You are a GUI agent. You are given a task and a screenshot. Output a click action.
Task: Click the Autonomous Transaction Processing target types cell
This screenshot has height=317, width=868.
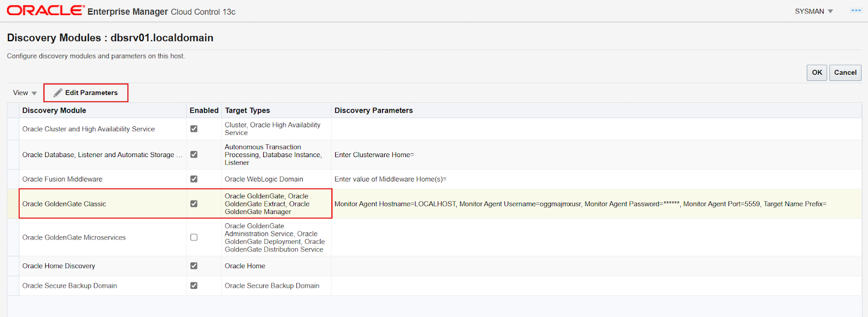276,154
